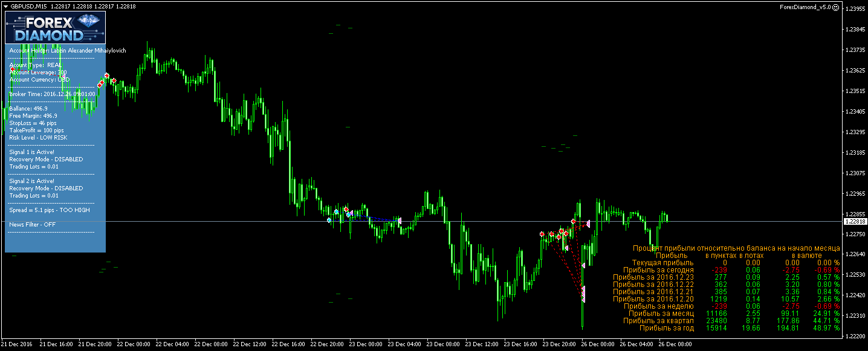Screen dimensions: 868x351
Task: Click the 'Broker Time: 2016.12.26 09:01:00' text
Action: [x=52, y=94]
